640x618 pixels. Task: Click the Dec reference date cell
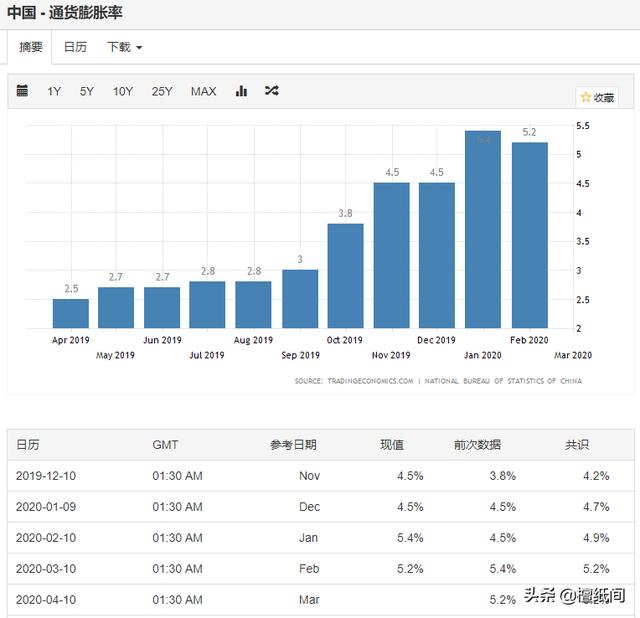[309, 507]
